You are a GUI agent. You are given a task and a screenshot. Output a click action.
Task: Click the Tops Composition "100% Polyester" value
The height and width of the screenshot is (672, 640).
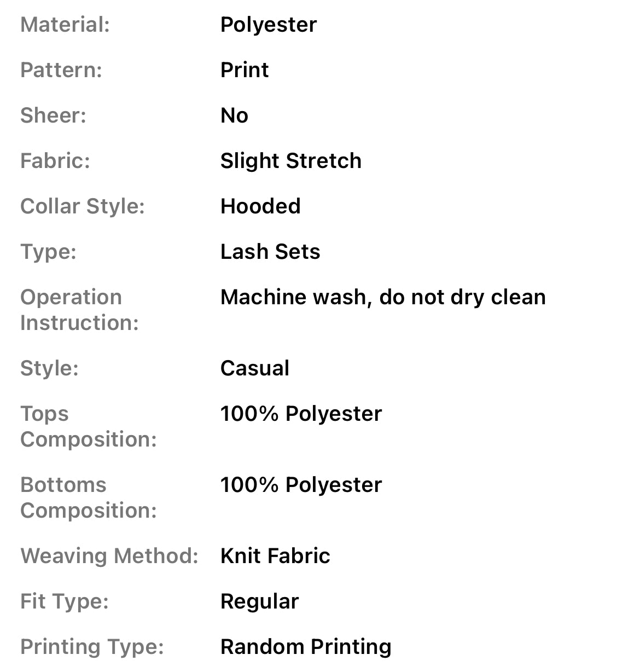pyautogui.click(x=301, y=414)
